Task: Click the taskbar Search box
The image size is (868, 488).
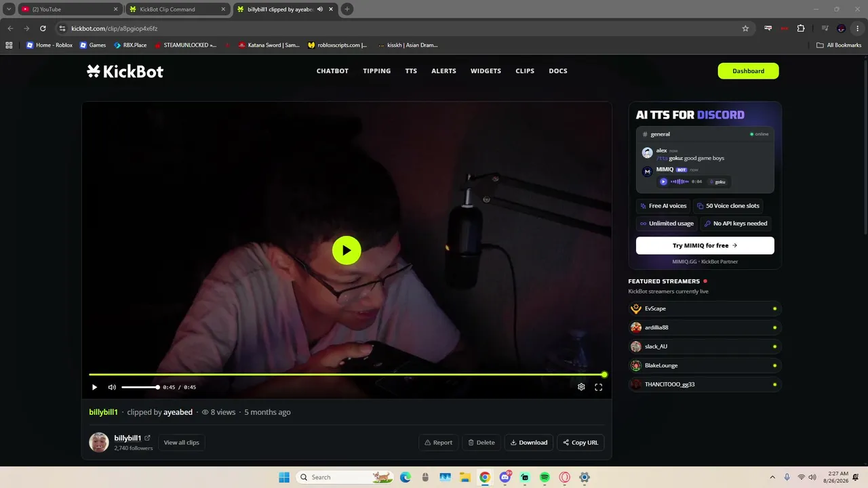Action: pos(346,477)
